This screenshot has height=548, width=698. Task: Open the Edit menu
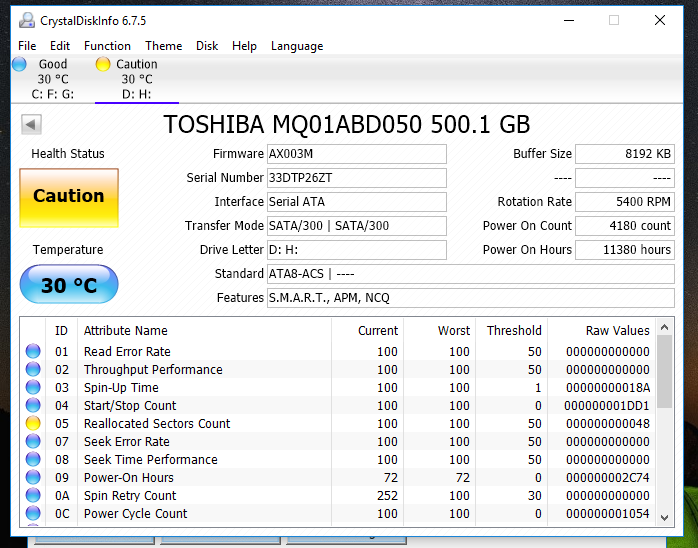[60, 46]
